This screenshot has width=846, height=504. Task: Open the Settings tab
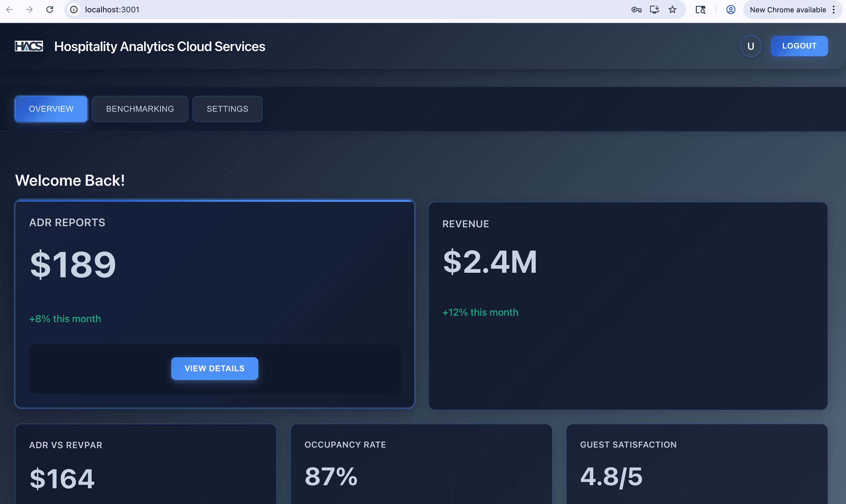pos(227,109)
